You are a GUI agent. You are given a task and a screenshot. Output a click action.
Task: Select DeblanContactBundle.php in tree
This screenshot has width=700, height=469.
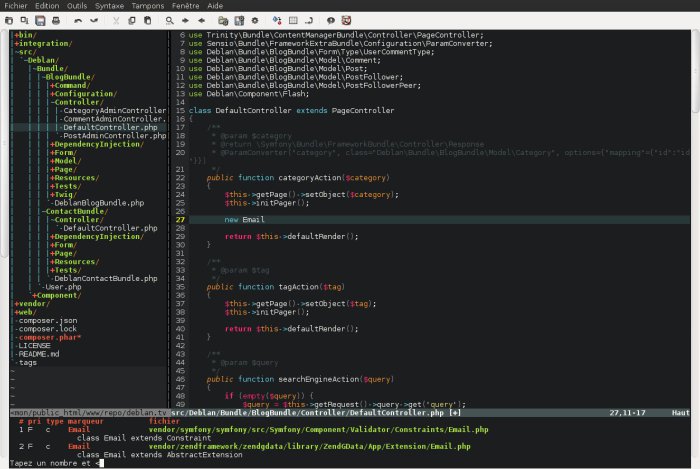[105, 278]
